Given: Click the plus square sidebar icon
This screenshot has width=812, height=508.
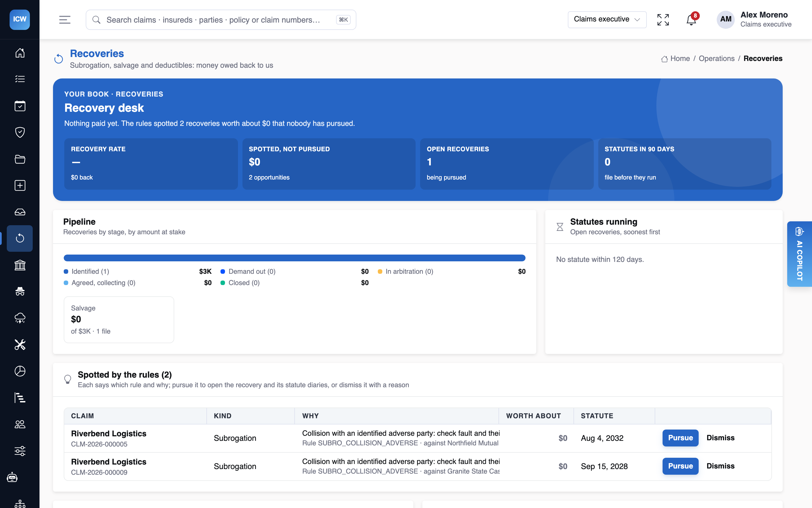Looking at the screenshot, I should click(x=20, y=185).
